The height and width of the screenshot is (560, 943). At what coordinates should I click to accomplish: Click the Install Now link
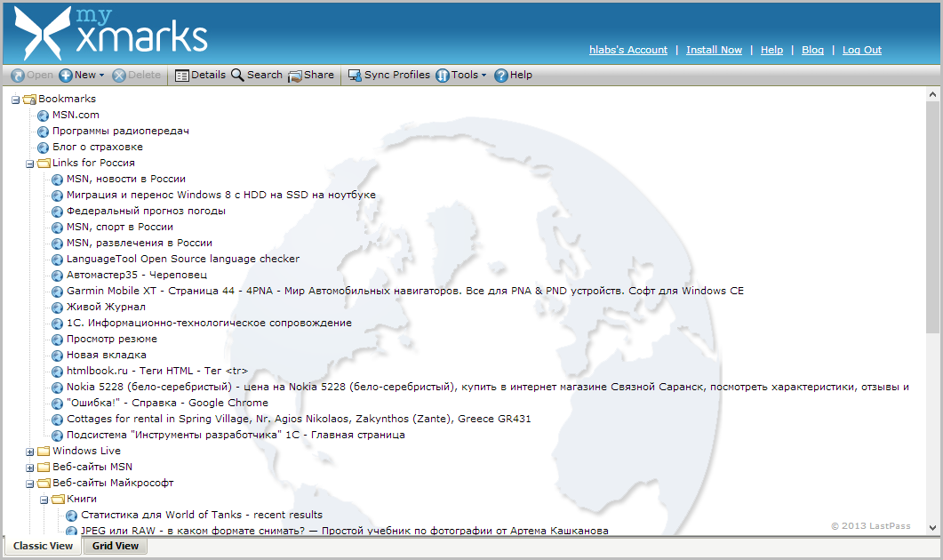pyautogui.click(x=714, y=50)
